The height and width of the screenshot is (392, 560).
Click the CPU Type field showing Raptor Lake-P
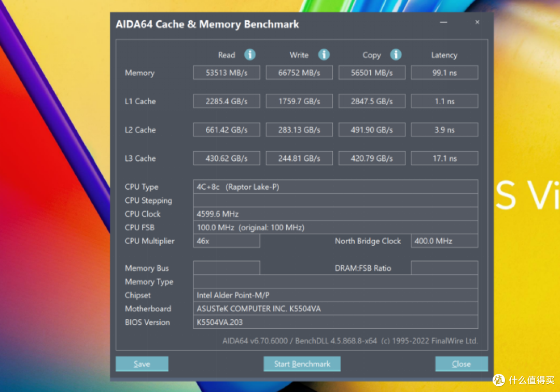(x=335, y=187)
